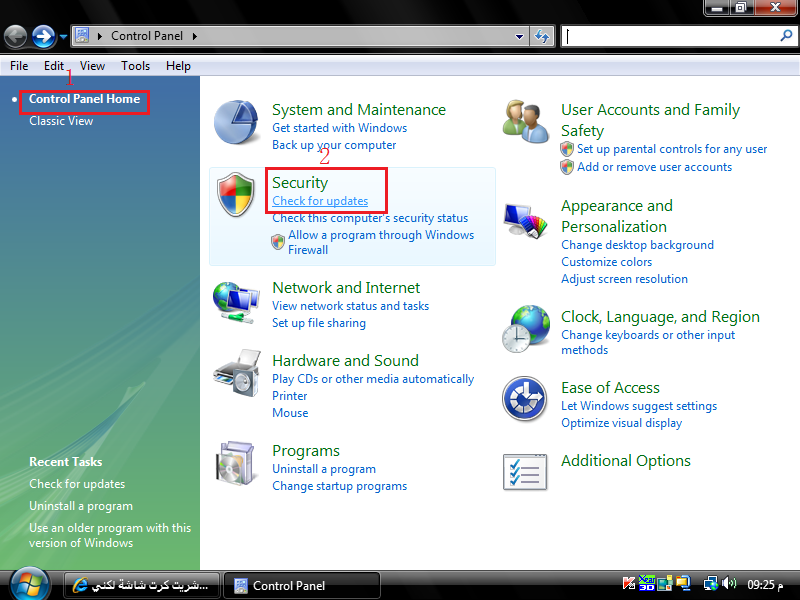This screenshot has width=800, height=600.
Task: Select Control Panel Home
Action: [84, 99]
